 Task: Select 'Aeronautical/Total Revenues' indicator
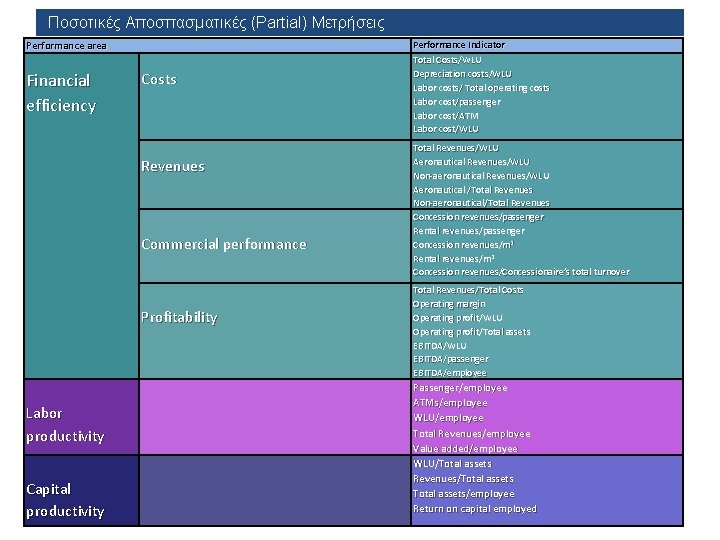(x=472, y=190)
